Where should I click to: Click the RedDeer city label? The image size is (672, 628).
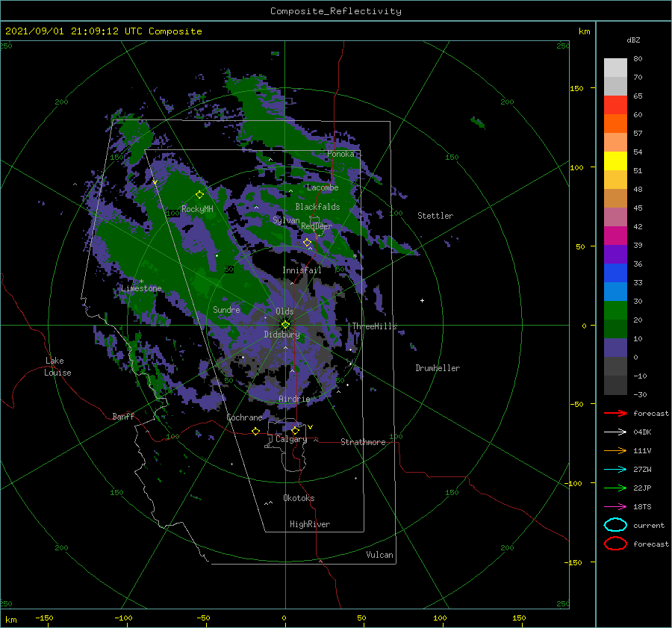tap(317, 226)
